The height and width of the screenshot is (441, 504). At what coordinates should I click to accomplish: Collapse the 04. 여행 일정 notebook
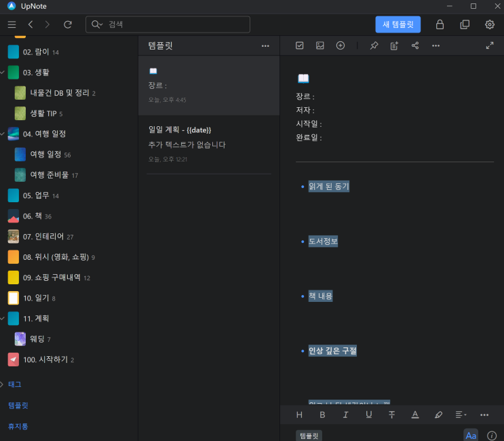tap(3, 134)
